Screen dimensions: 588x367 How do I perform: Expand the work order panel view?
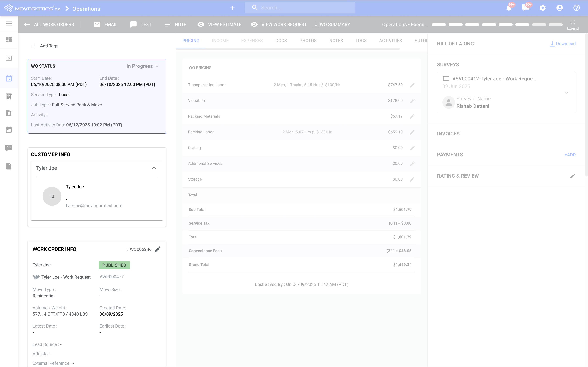(573, 24)
